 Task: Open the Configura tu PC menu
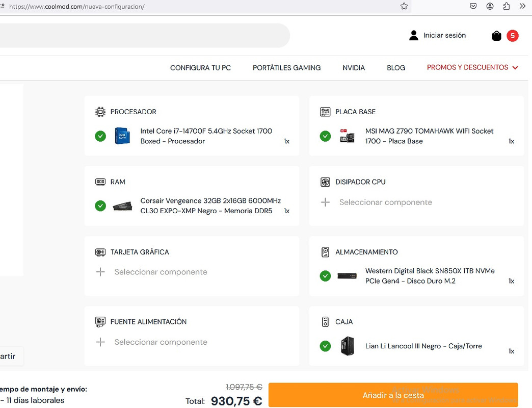tap(200, 68)
